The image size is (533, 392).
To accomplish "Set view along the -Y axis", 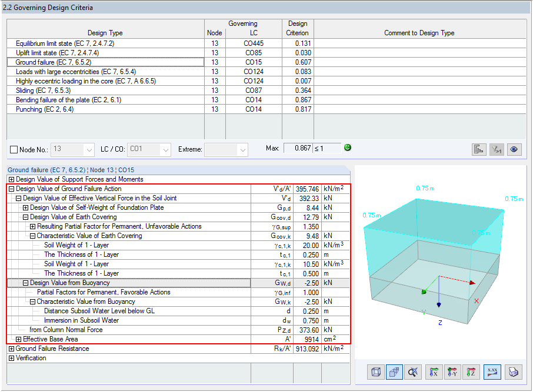I will [452, 372].
